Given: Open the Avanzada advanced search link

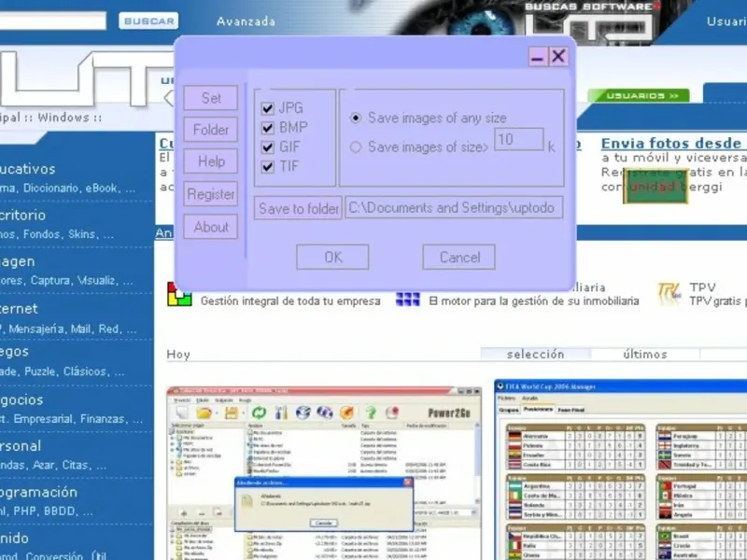Looking at the screenshot, I should pyautogui.click(x=246, y=21).
